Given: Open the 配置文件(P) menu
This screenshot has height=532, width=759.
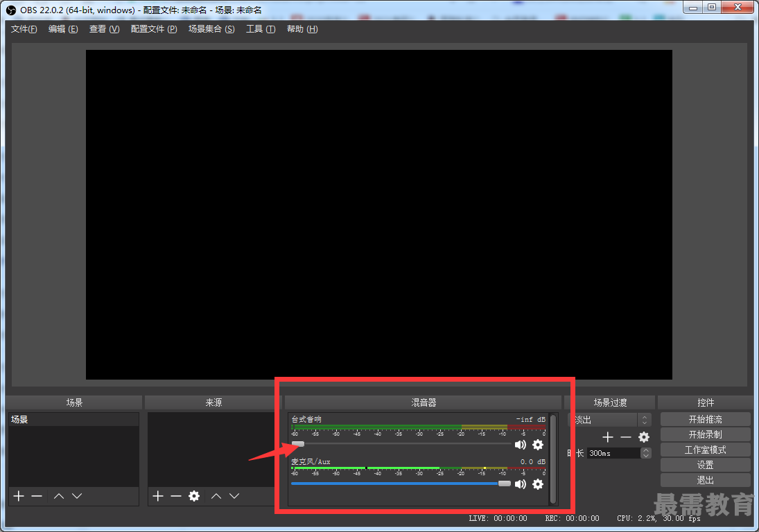Looking at the screenshot, I should point(154,29).
